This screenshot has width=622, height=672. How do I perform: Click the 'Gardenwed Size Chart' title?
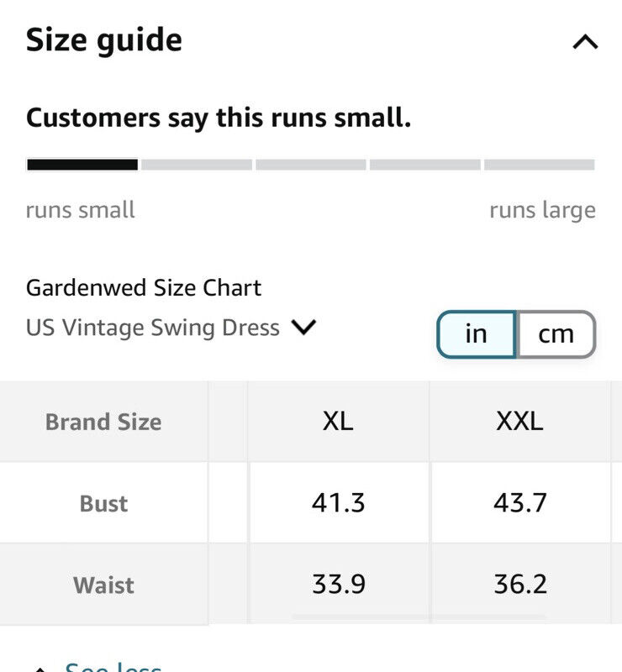pos(144,288)
